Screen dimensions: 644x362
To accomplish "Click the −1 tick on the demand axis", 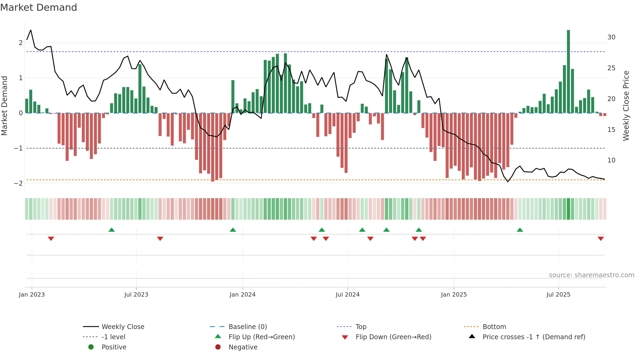I will pos(18,148).
